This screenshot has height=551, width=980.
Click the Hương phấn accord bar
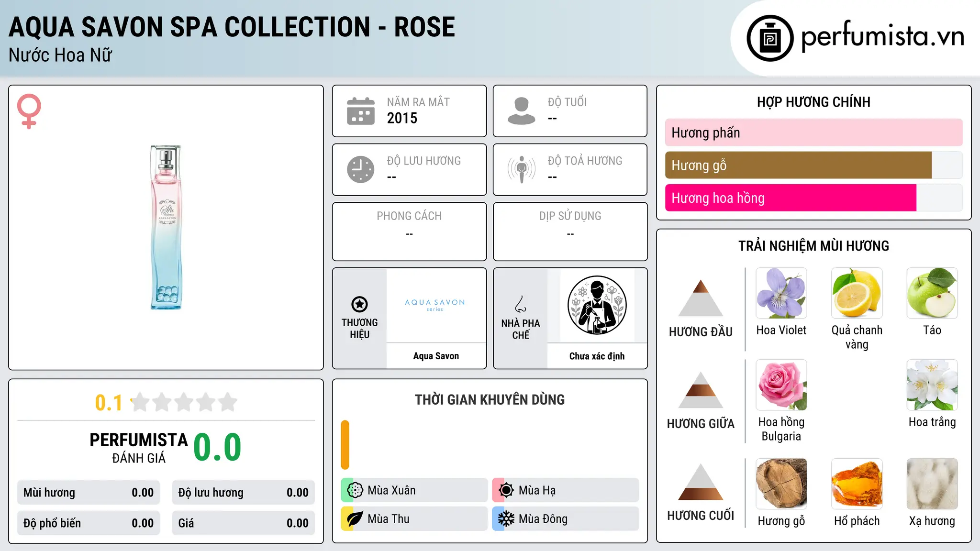click(x=814, y=132)
